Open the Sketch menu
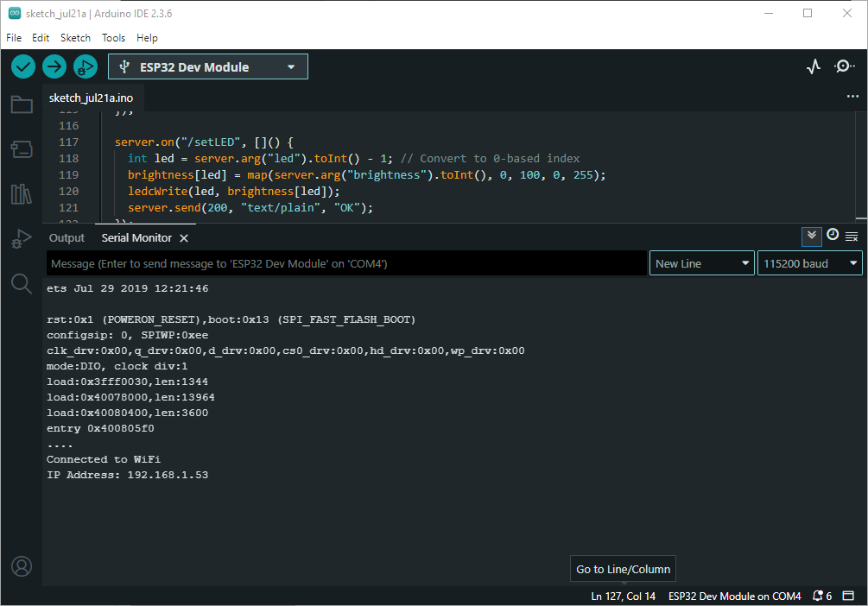This screenshot has height=606, width=868. point(75,38)
